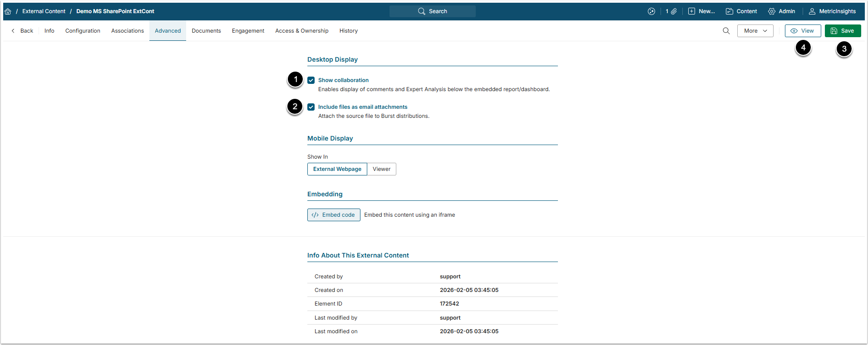Click External Content breadcrumb link
The height and width of the screenshot is (345, 868).
click(x=44, y=11)
